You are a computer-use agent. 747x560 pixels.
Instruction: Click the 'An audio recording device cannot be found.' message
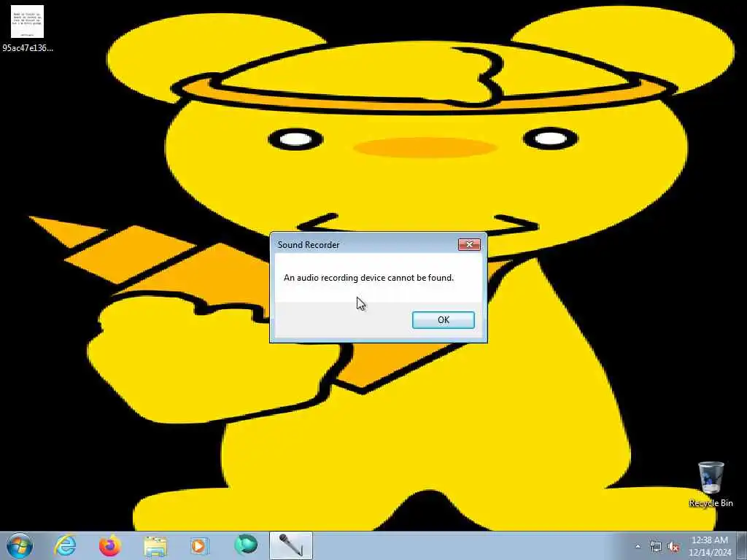(x=368, y=278)
